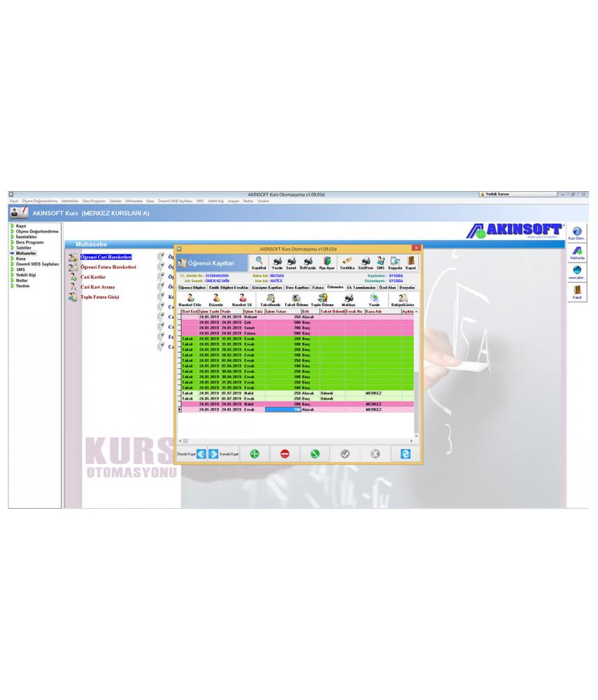Delete a transaction with the Hareket Sil icon
The image size is (598, 700).
pyautogui.click(x=241, y=297)
